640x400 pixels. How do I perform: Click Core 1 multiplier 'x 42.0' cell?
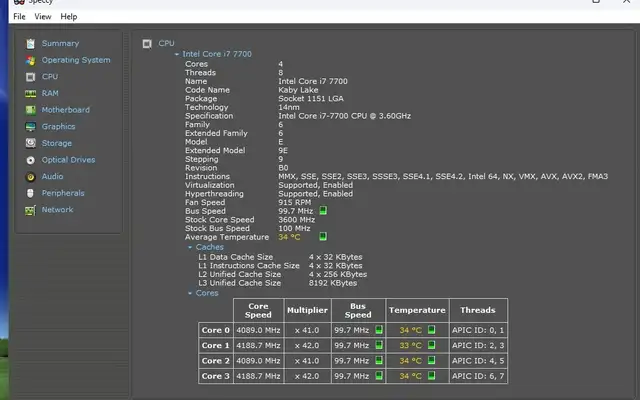307,345
